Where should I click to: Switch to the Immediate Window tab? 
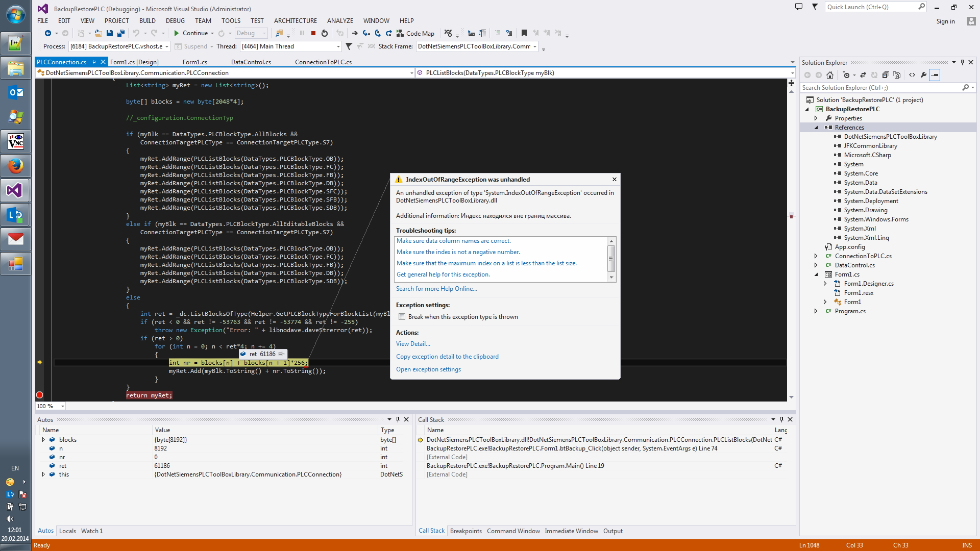pos(571,531)
